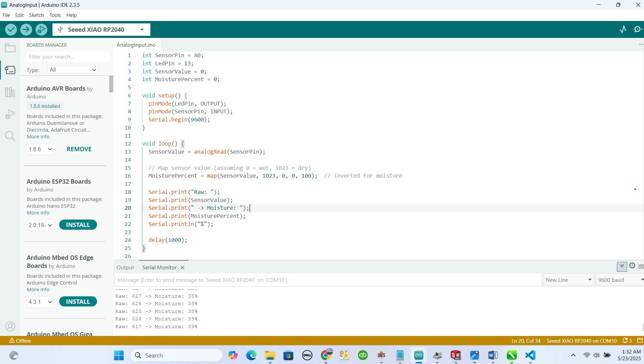This screenshot has width=644, height=364.
Task: Open SolidWorks from the taskbar
Action: tap(456, 355)
